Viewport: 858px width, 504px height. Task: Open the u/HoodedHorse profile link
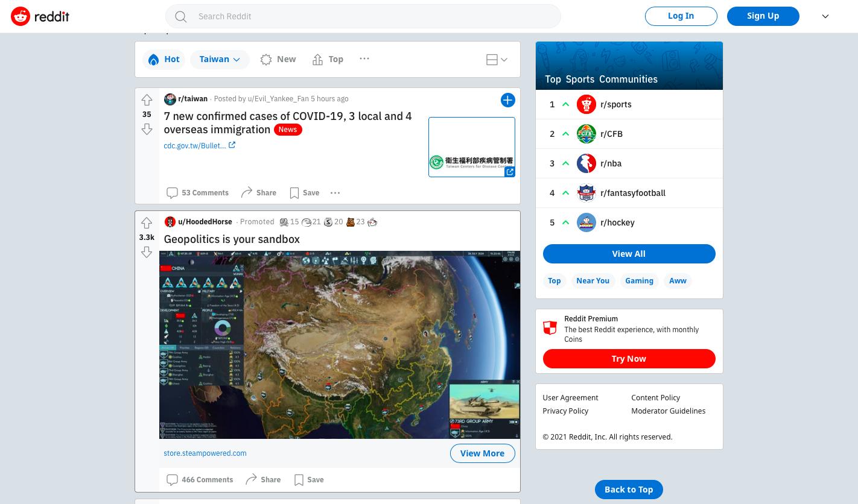(x=205, y=222)
